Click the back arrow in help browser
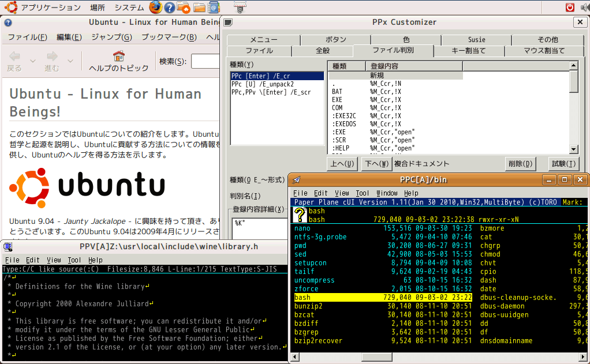 14,61
